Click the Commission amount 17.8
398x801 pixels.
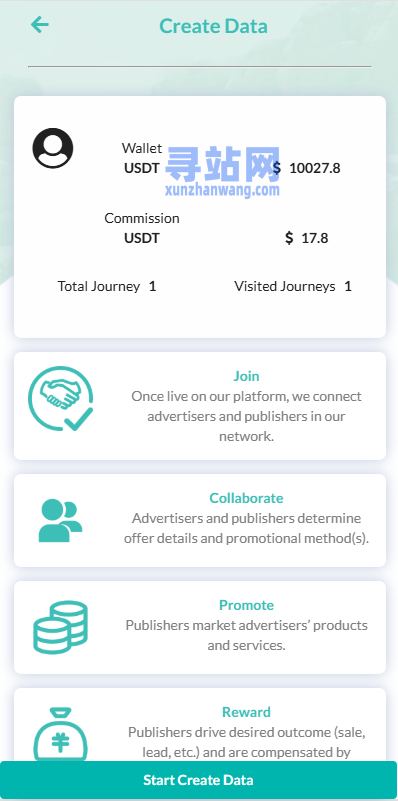(x=315, y=238)
